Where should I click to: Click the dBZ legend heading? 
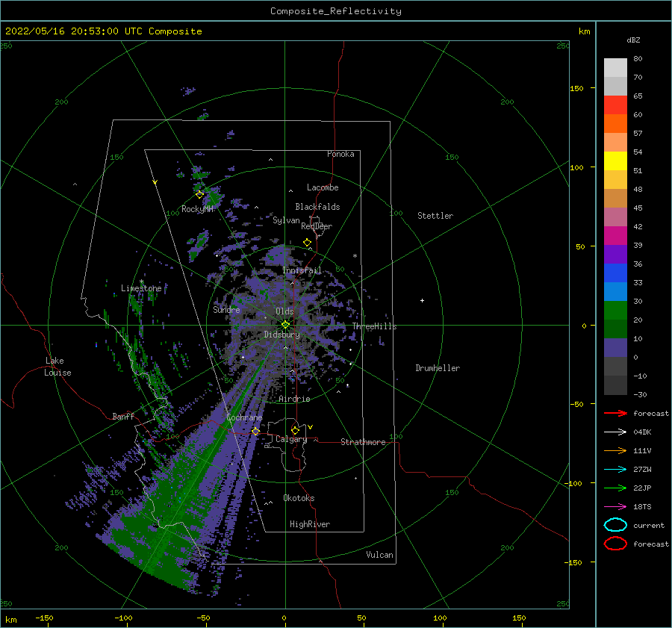tap(633, 40)
